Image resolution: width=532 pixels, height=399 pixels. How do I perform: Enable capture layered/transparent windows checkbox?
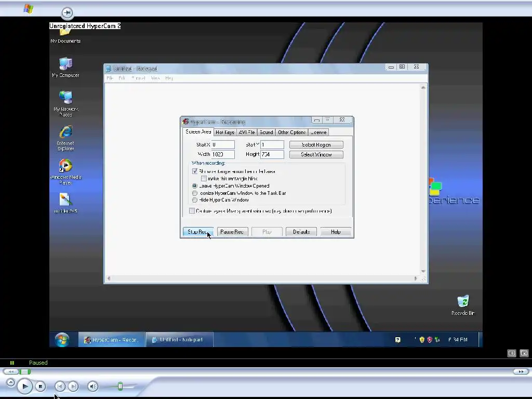click(192, 211)
